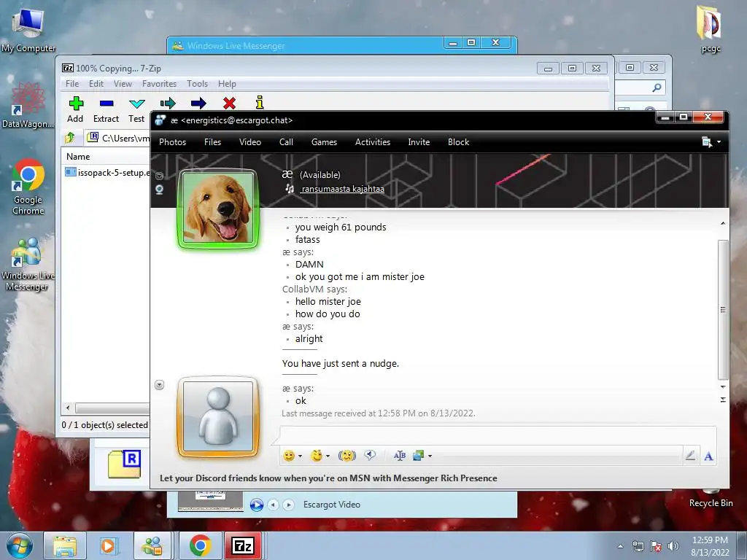This screenshot has height=560, width=747.
Task: Expand the background picker dropdown arrow
Action: pyautogui.click(x=430, y=456)
